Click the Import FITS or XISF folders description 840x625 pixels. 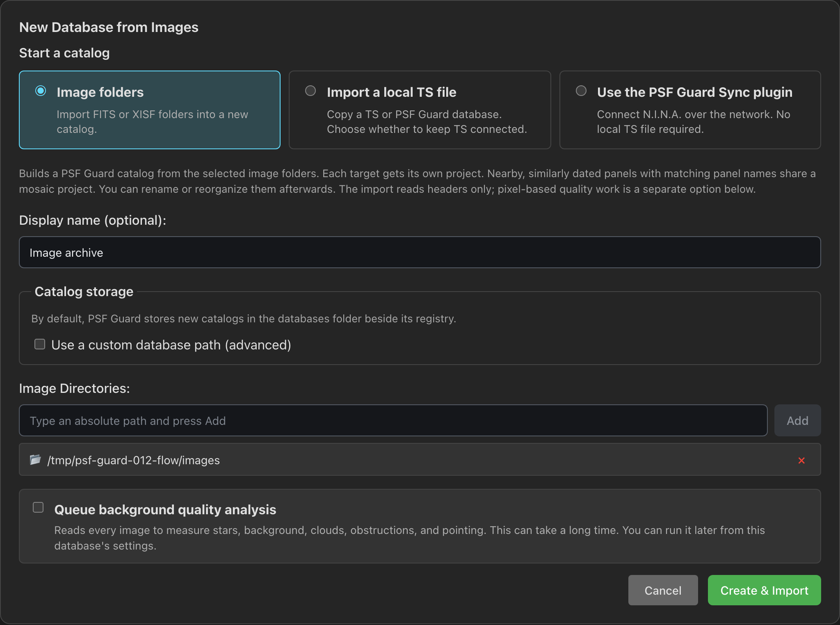point(152,122)
